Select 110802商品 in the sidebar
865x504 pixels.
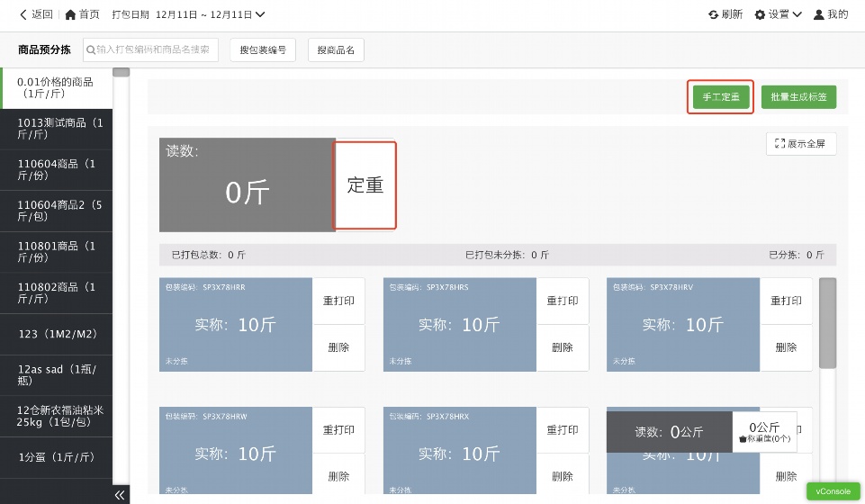tap(57, 292)
